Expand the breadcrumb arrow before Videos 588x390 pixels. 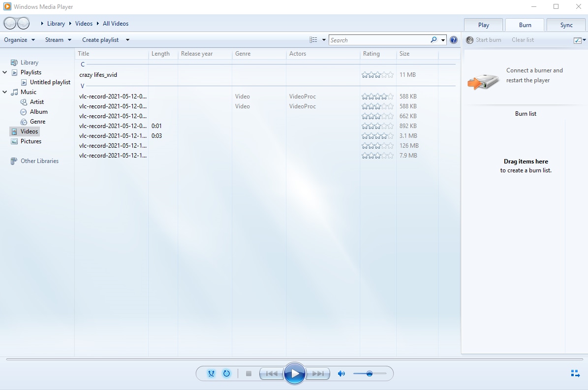click(70, 23)
